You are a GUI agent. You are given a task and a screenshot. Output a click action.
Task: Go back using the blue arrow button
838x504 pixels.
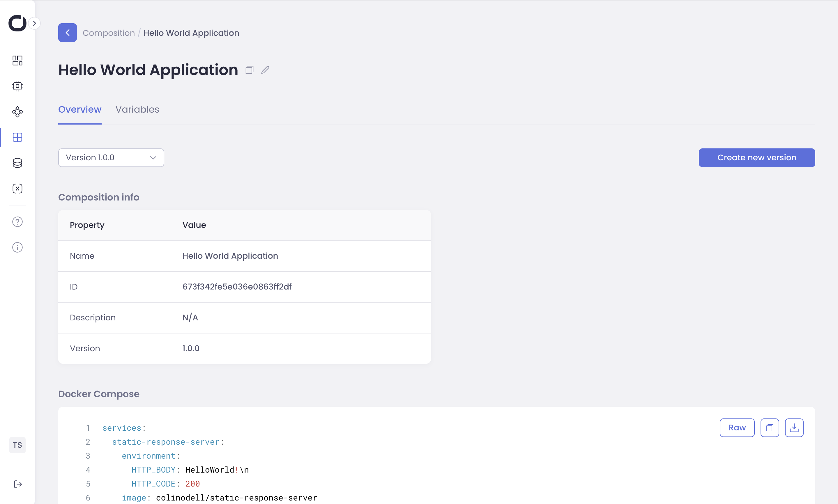[67, 33]
